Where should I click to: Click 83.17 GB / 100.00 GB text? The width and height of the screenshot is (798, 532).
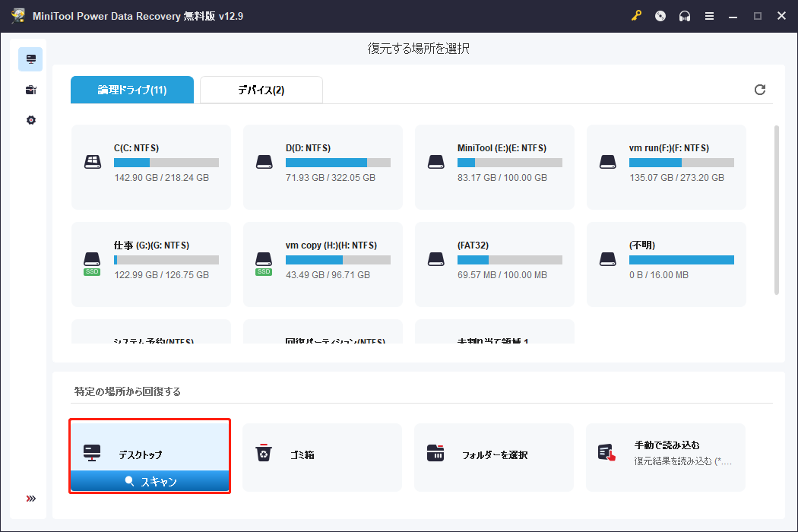(502, 178)
